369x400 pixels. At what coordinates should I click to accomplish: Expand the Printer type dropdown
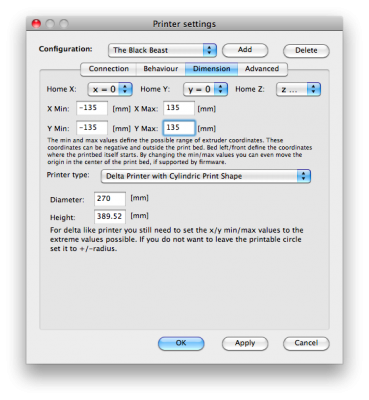coord(206,176)
